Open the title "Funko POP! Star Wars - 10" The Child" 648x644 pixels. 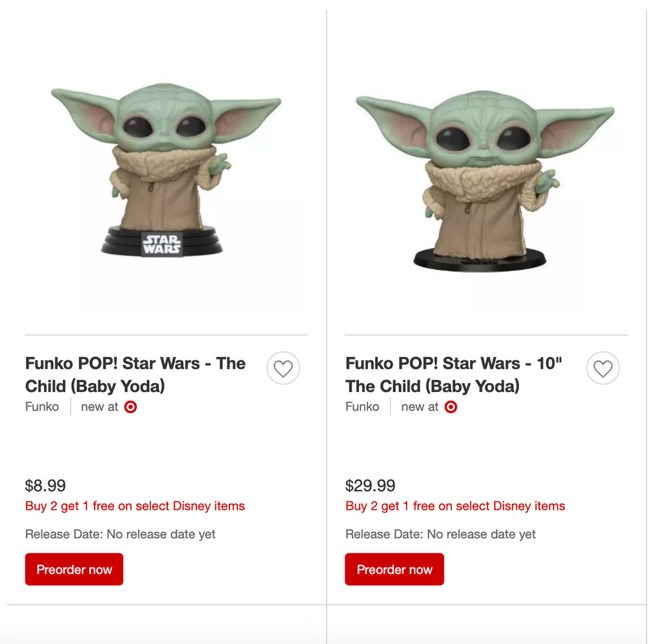click(x=454, y=374)
